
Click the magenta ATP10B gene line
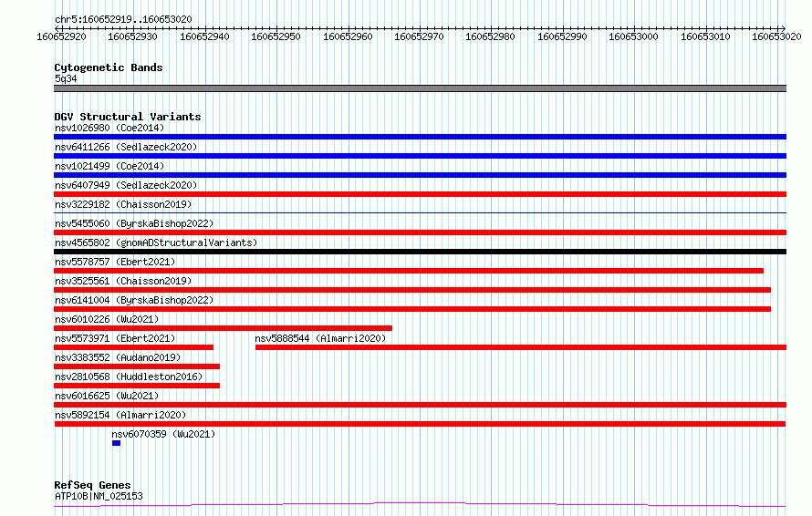click(x=420, y=505)
